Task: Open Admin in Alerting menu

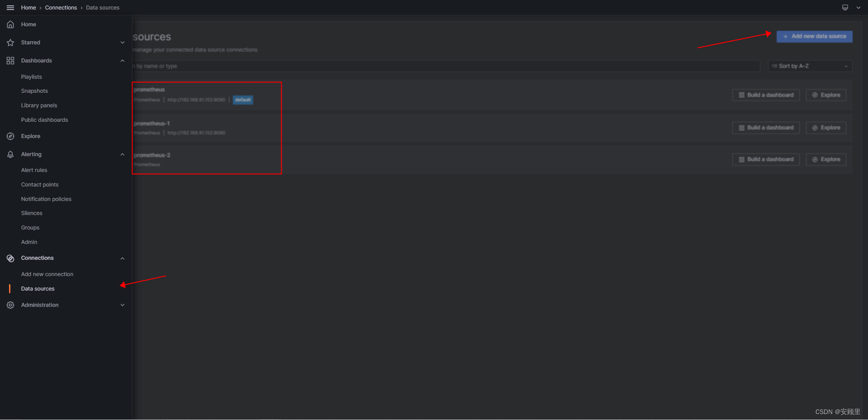Action: tap(29, 242)
